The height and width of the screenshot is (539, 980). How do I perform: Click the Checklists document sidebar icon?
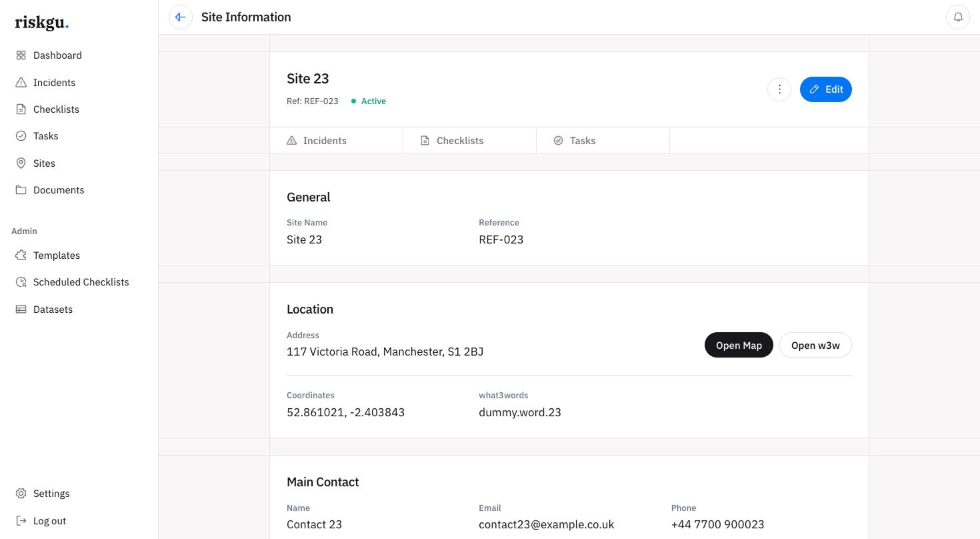coord(21,109)
